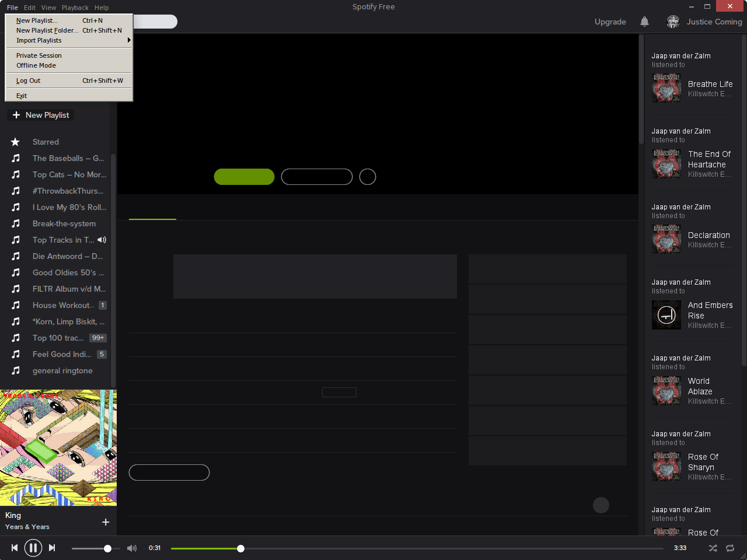Pause the currently playing track
Image resolution: width=747 pixels, height=560 pixels.
tap(33, 548)
